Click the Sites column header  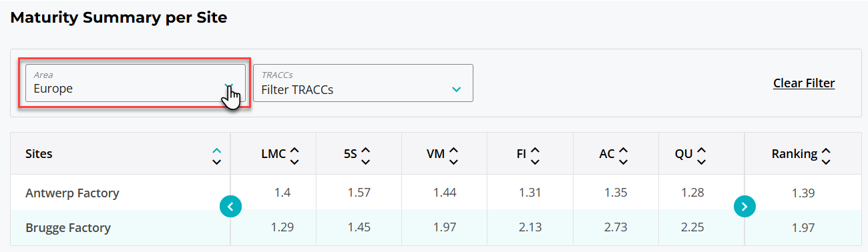coord(39,154)
